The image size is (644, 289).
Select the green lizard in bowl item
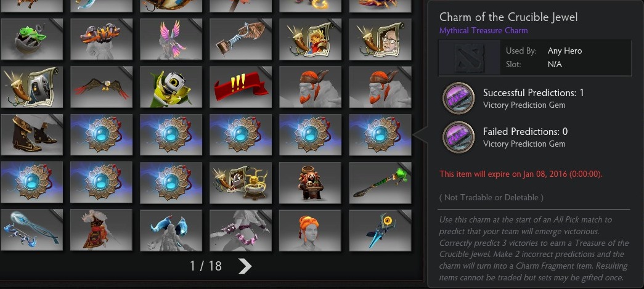click(31, 39)
